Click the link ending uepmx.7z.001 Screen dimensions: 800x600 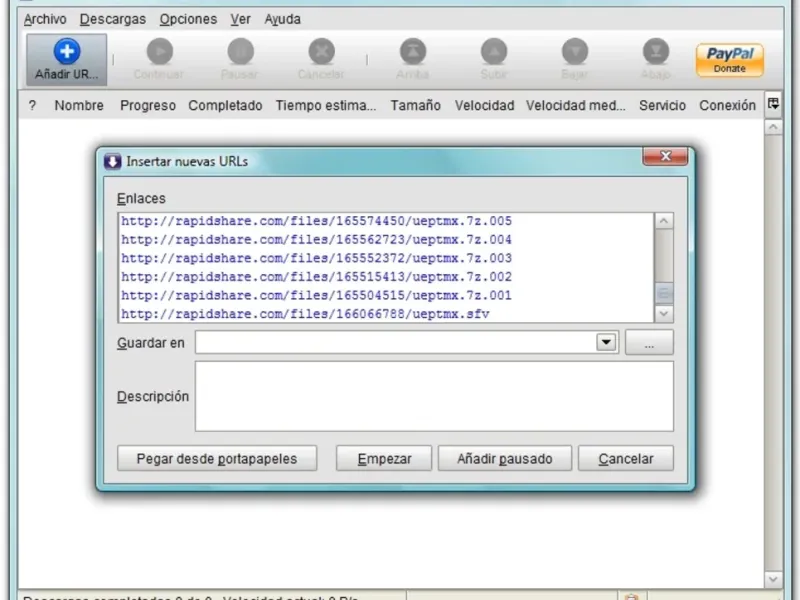click(x=316, y=295)
